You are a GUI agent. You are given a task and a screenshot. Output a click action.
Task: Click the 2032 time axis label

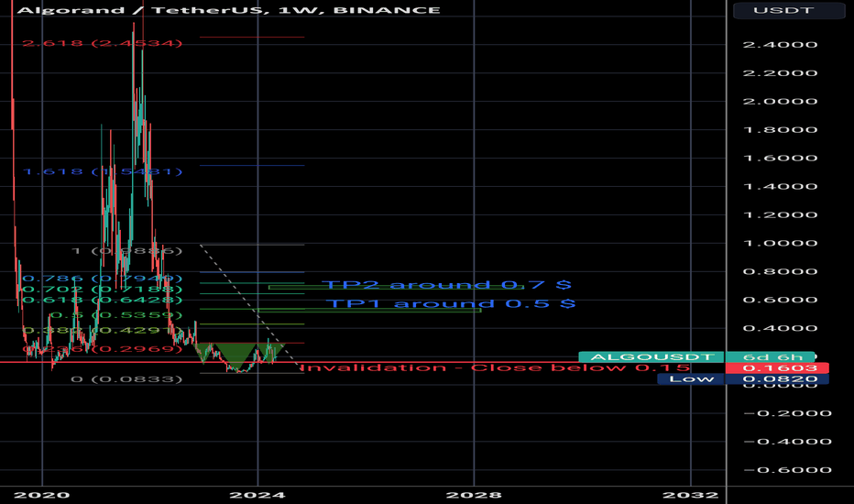click(690, 495)
